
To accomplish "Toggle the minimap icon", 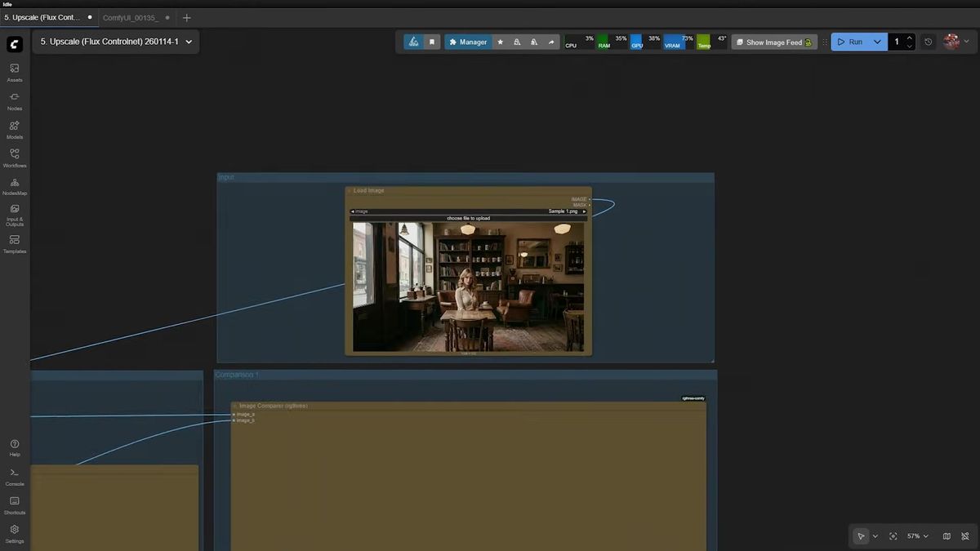I will [947, 536].
